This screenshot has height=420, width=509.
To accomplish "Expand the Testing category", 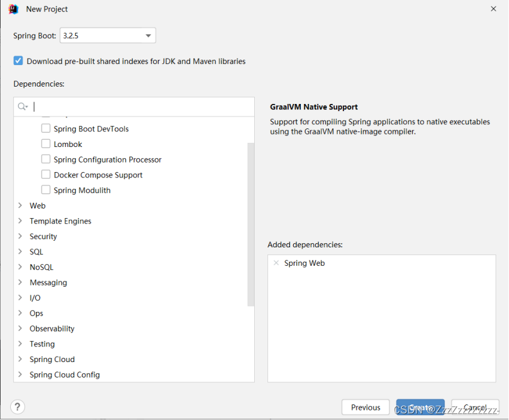I will 20,344.
